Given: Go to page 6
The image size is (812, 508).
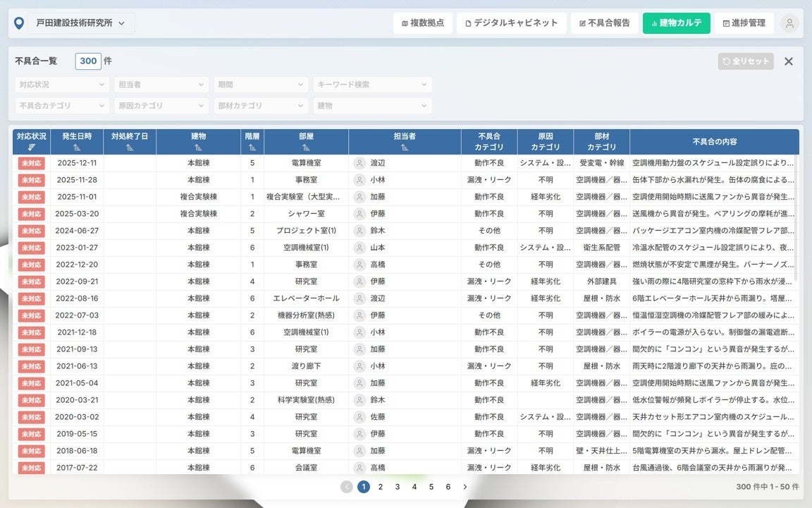Looking at the screenshot, I should pyautogui.click(x=448, y=487).
